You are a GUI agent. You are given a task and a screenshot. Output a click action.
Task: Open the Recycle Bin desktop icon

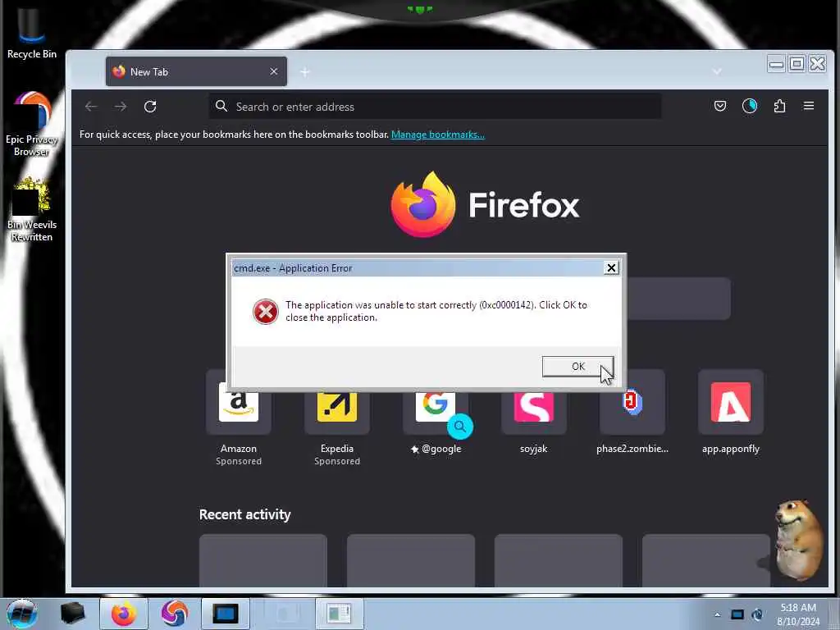[32, 33]
